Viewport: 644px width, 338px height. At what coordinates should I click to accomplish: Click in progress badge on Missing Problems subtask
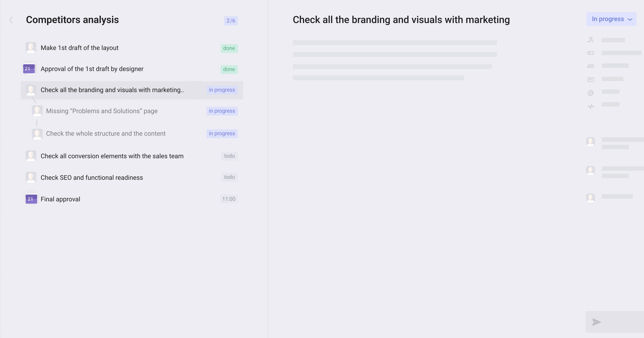coord(222,111)
